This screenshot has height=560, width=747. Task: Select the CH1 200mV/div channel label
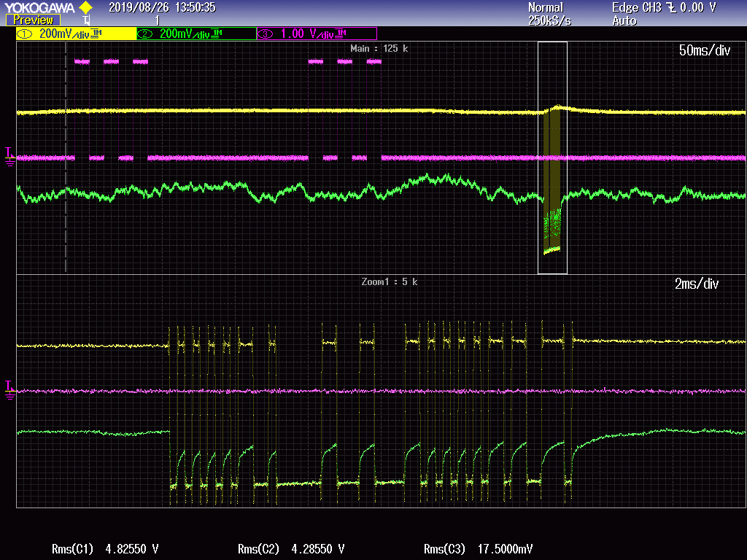76,34
